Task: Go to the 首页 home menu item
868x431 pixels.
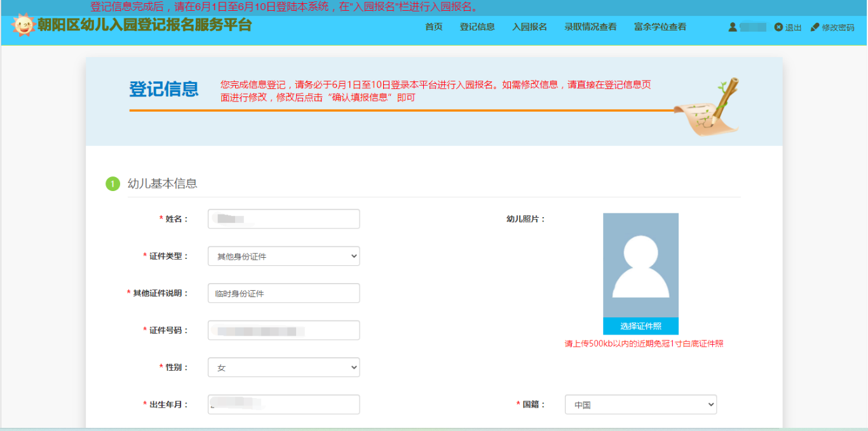Action: 433,27
